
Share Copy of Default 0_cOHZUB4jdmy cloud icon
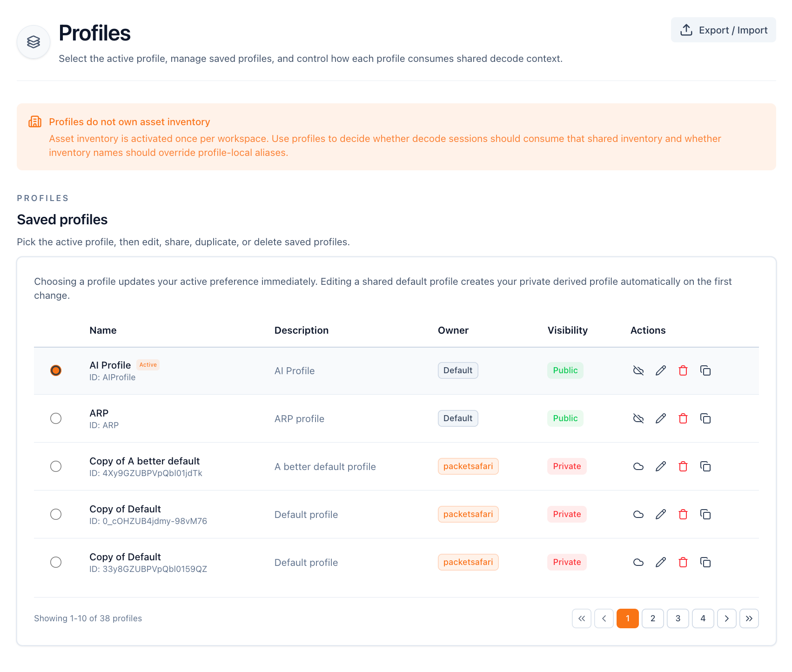pos(638,514)
